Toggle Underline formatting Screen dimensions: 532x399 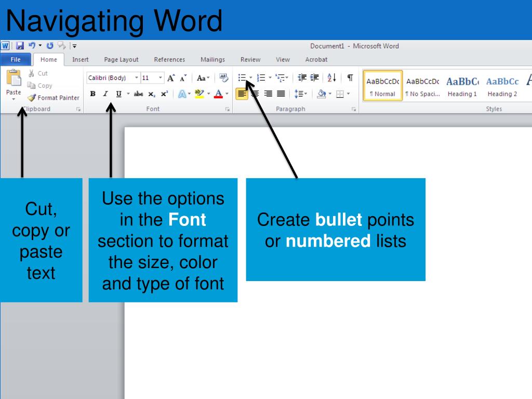118,94
